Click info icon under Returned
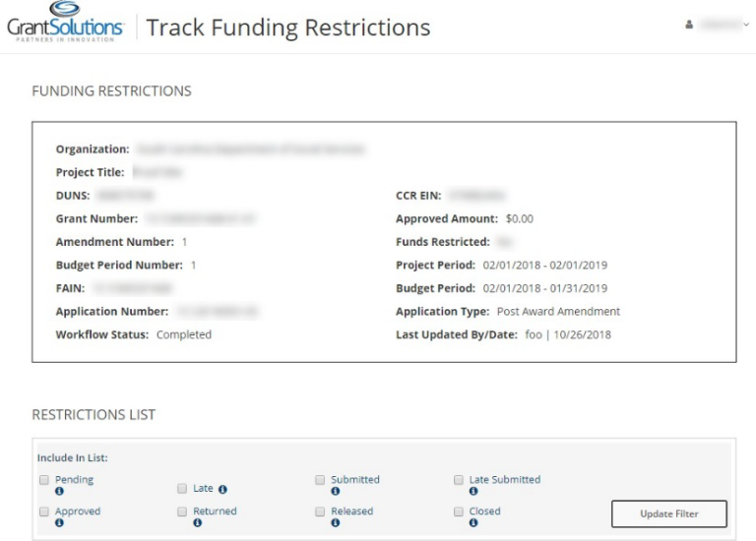This screenshot has width=756, height=541. tap(197, 522)
